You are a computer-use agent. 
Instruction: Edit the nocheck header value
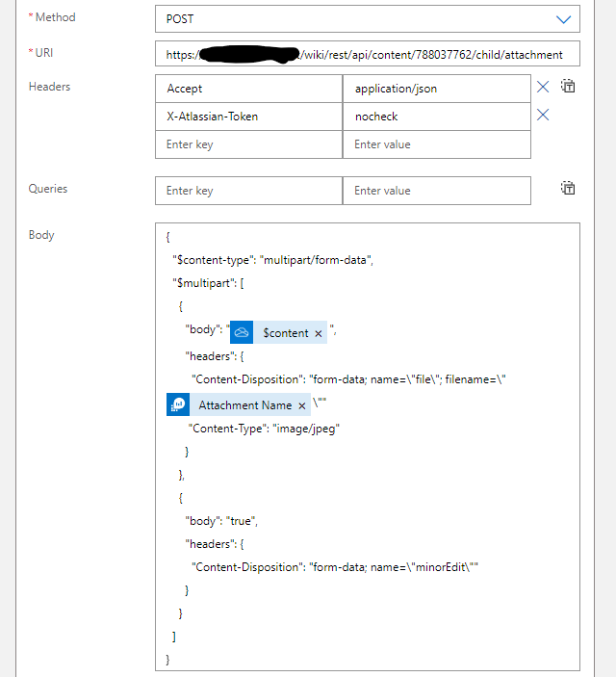click(x=437, y=117)
